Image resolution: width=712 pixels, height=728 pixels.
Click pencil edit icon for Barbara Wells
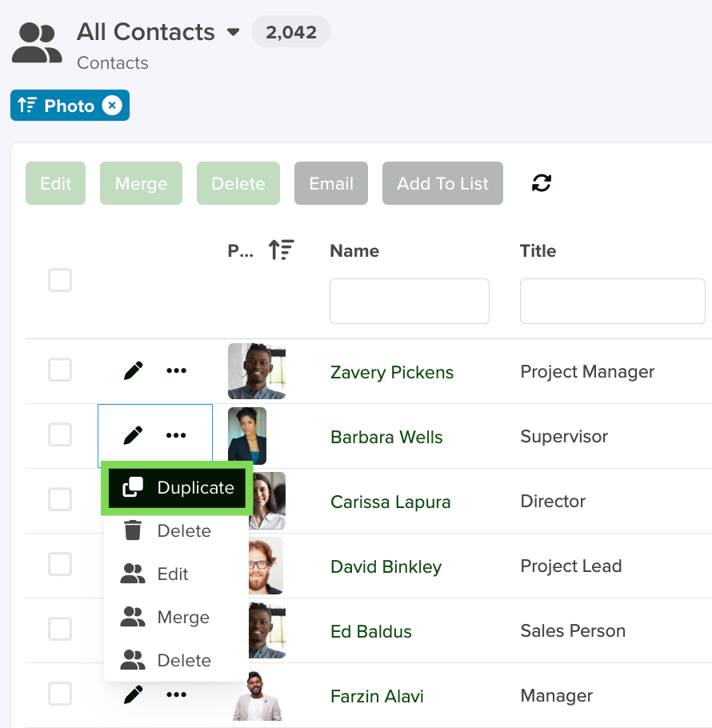coord(133,436)
